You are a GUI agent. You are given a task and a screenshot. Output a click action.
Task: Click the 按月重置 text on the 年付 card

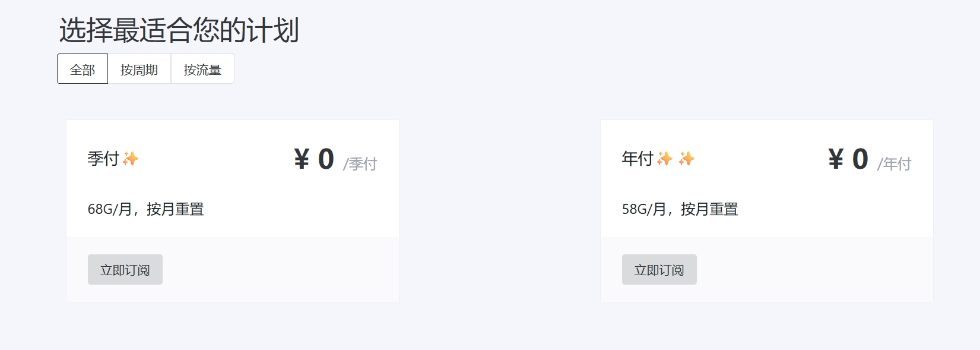tap(709, 209)
